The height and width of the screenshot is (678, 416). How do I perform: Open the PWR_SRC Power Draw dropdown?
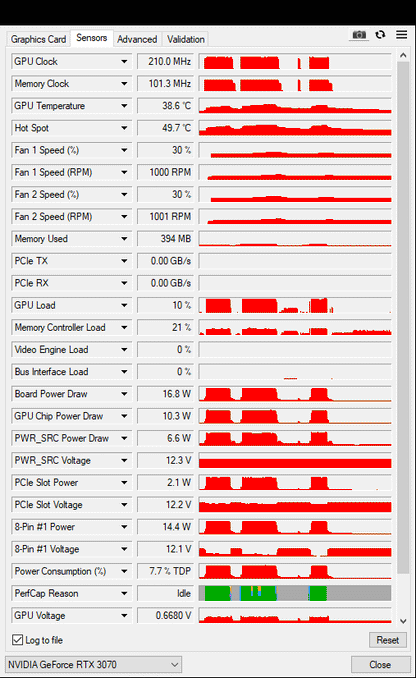point(124,438)
